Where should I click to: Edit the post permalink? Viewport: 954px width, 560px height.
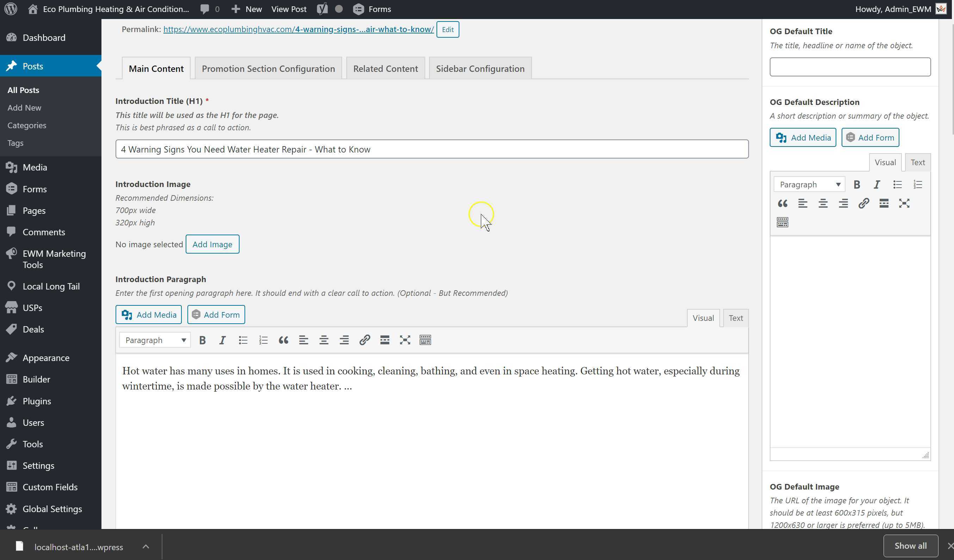click(447, 30)
